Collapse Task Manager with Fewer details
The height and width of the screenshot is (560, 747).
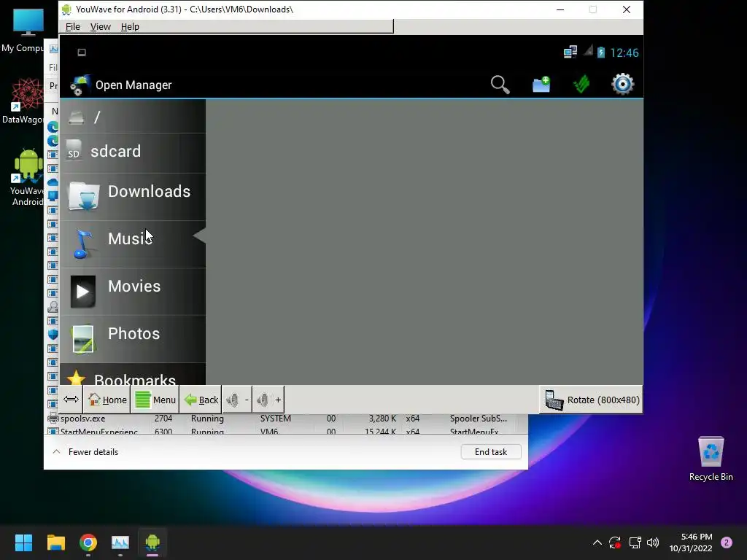click(85, 452)
